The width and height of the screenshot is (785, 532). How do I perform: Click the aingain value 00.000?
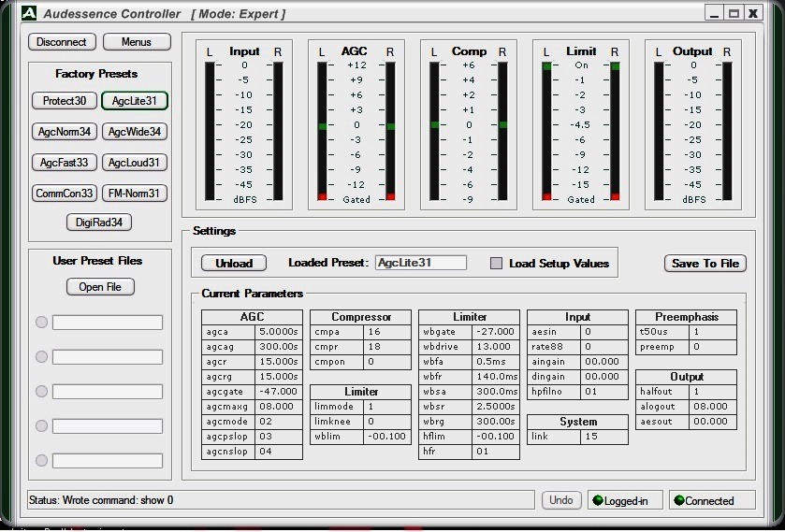click(604, 362)
